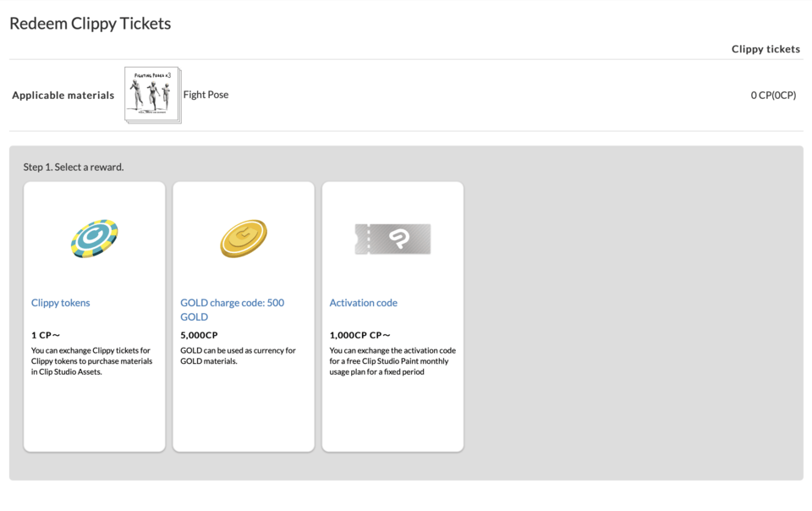
Task: Open the Fight Pose material thumbnail
Action: click(x=152, y=95)
